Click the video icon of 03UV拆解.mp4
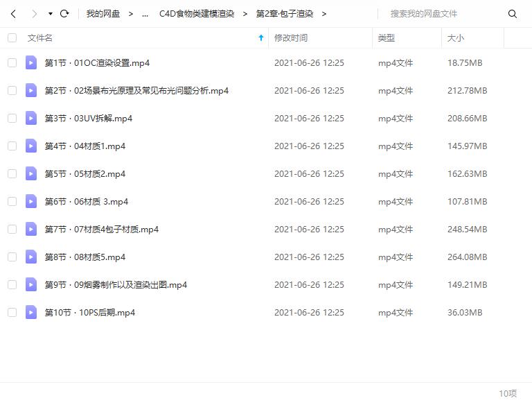This screenshot has width=532, height=405. [x=31, y=118]
